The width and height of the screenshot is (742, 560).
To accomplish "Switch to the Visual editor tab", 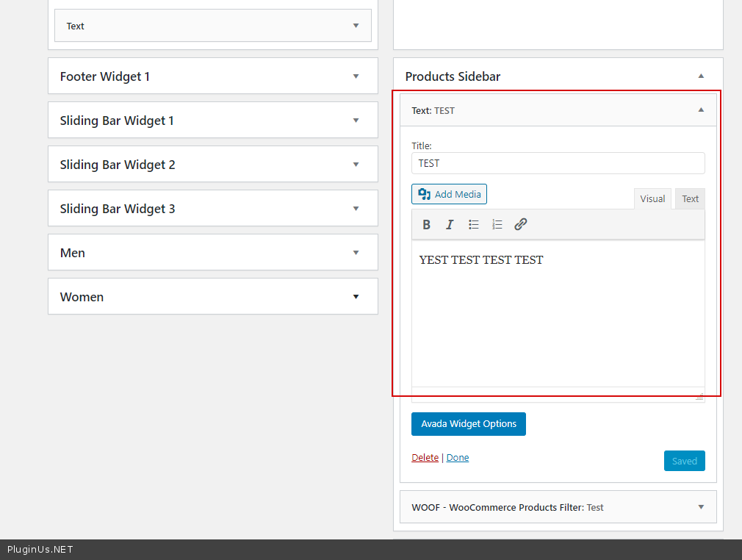I will pos(652,199).
